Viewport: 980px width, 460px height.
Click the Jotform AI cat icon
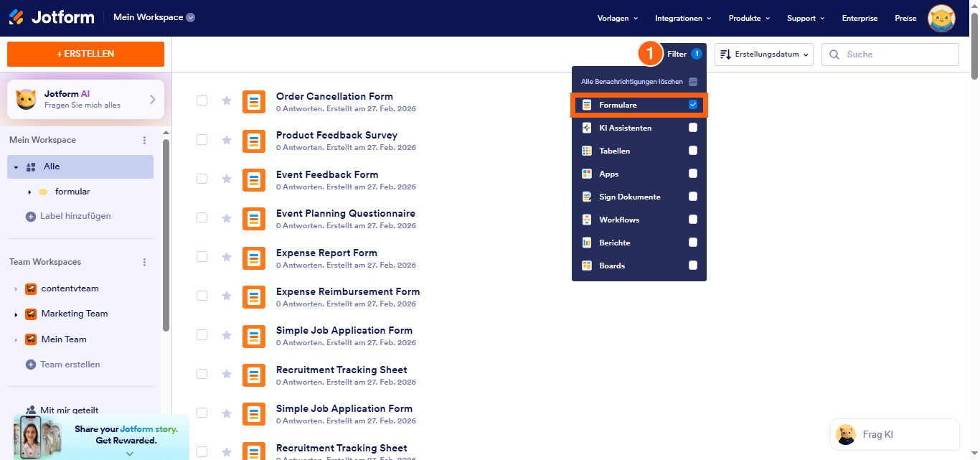click(27, 99)
